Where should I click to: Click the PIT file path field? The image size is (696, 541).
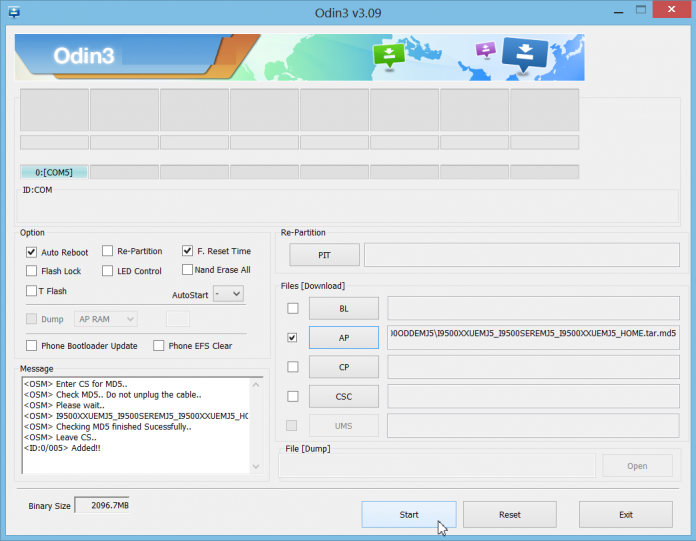[x=522, y=255]
